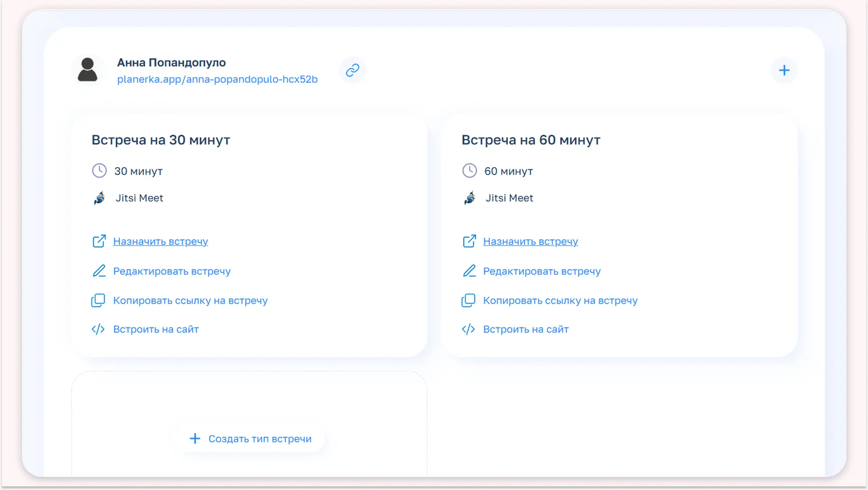The image size is (868, 490).
Task: Click the external-link icon in the 30-minute meeting card
Action: click(99, 241)
